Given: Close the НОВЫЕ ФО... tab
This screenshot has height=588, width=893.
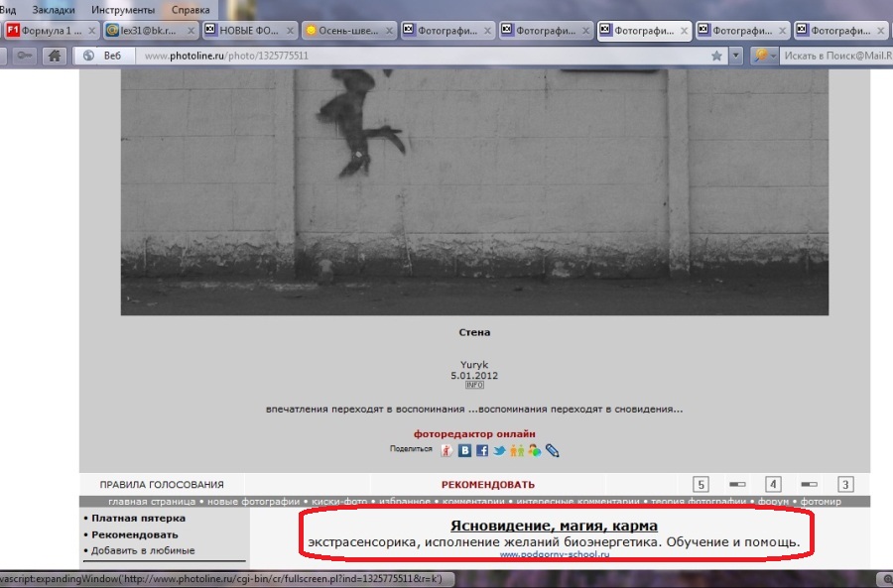Looking at the screenshot, I should pyautogui.click(x=290, y=31).
